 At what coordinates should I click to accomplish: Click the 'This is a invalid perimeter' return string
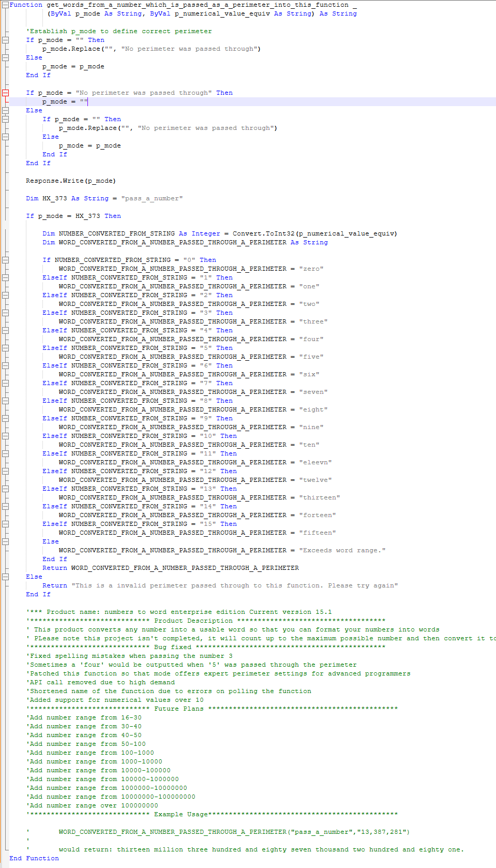point(234,585)
